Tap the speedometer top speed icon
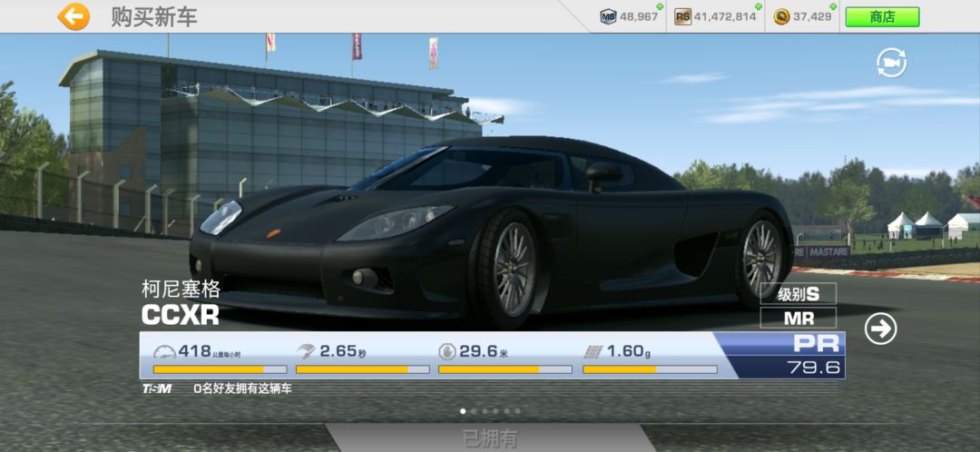 point(164,352)
